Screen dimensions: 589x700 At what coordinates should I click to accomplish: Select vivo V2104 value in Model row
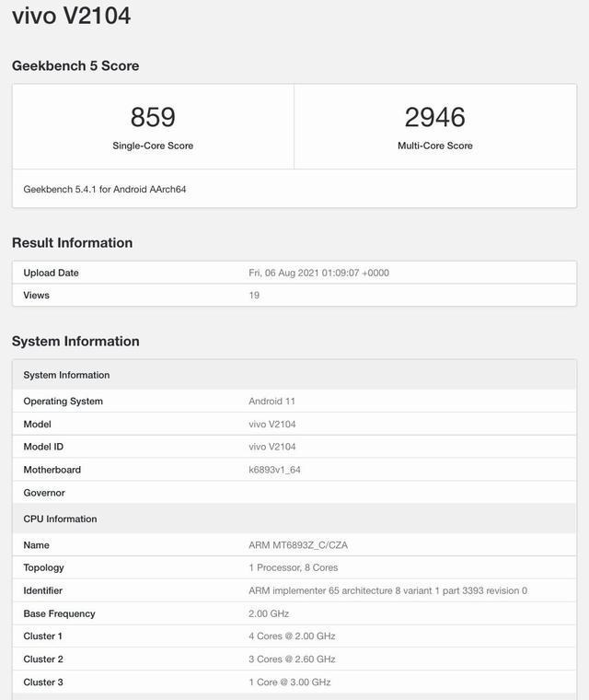[x=272, y=424]
